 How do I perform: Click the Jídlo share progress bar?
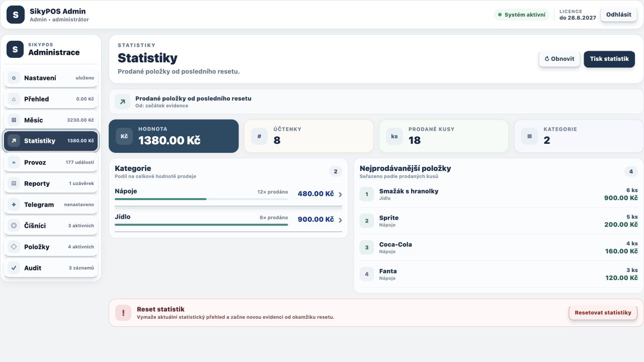coord(201,225)
